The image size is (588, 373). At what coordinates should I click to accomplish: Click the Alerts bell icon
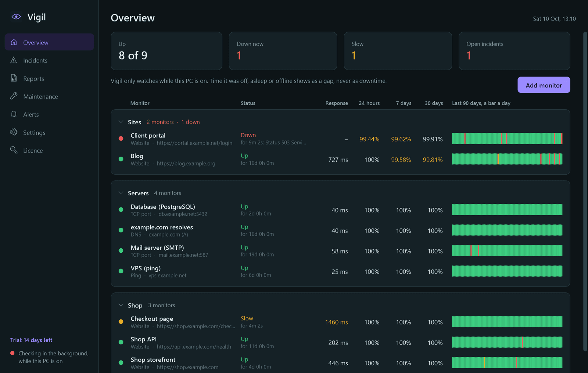(14, 114)
